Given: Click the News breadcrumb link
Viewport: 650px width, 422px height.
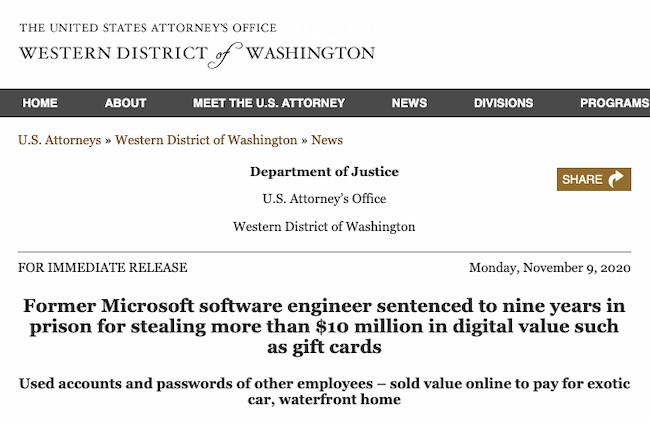Looking at the screenshot, I should (x=327, y=140).
